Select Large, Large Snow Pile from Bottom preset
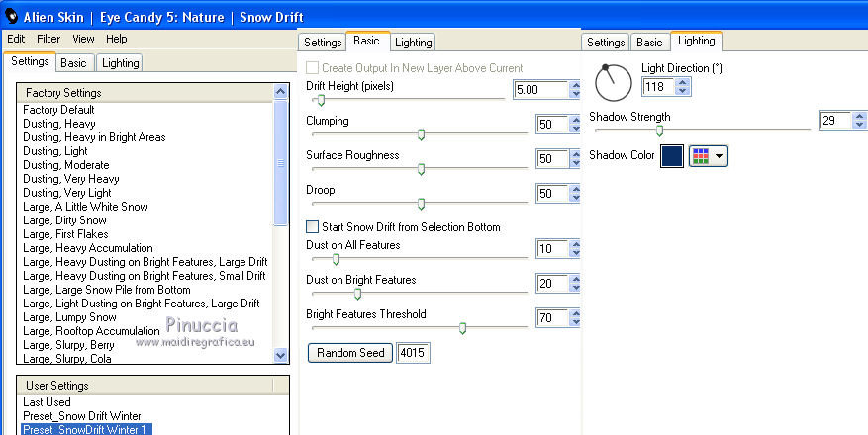 106,289
